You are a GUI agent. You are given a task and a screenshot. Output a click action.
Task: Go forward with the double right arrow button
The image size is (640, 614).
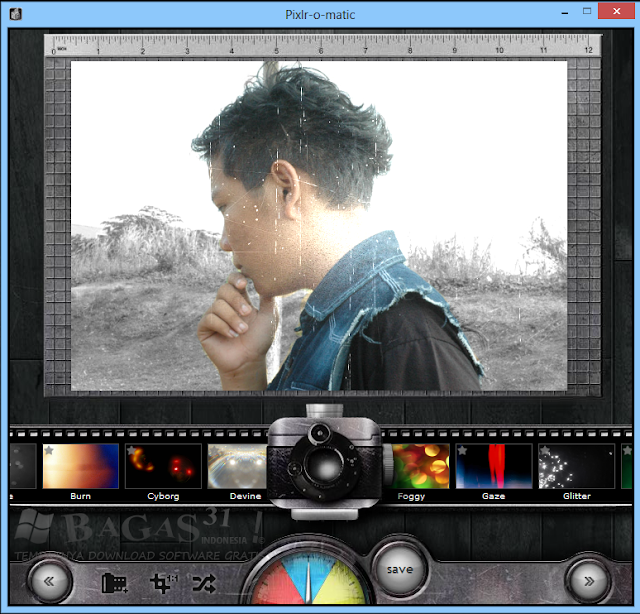pyautogui.click(x=589, y=581)
